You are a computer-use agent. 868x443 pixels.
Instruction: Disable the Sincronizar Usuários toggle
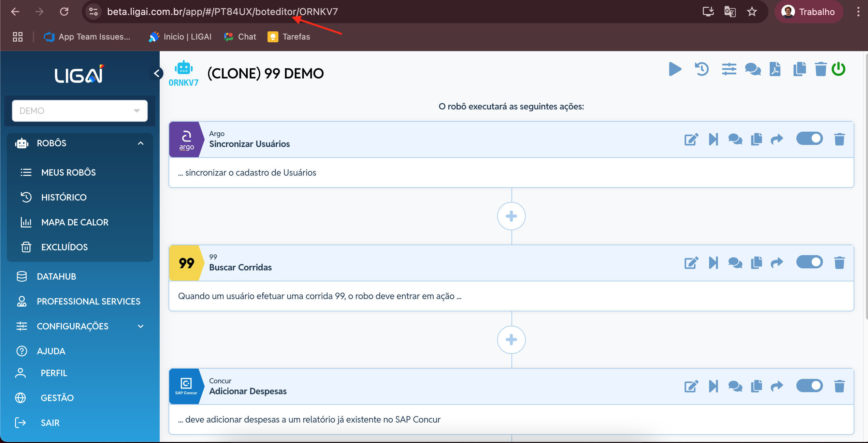(809, 139)
